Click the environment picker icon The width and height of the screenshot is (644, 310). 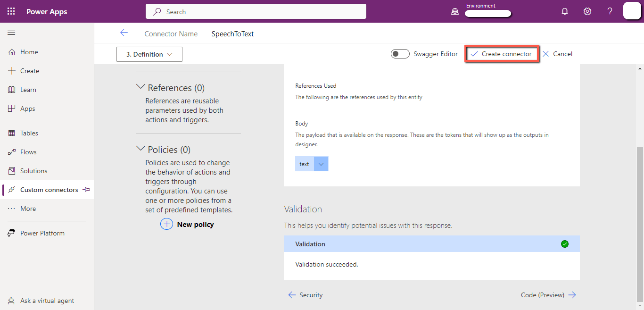coord(455,11)
